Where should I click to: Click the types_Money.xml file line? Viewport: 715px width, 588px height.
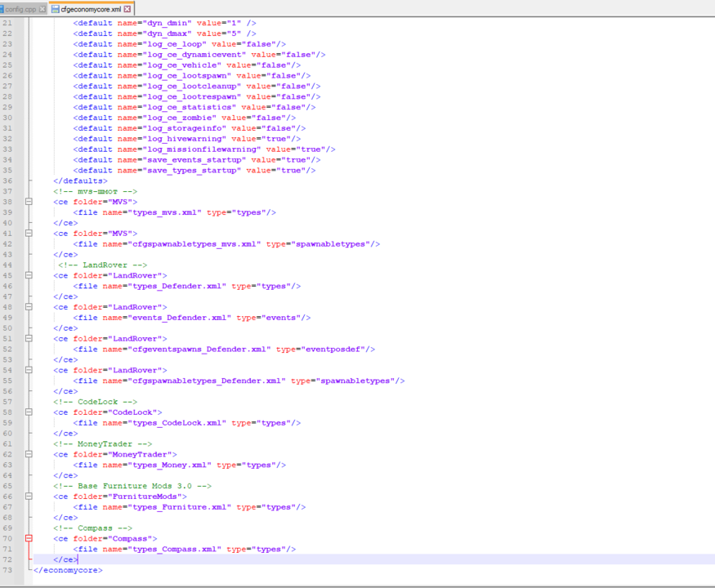[180, 465]
